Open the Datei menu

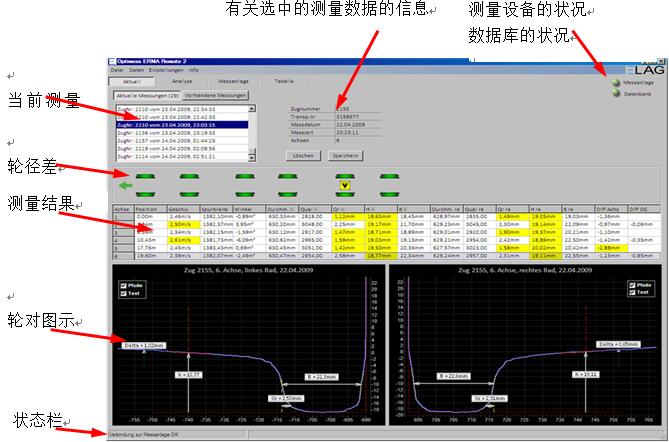(x=117, y=69)
